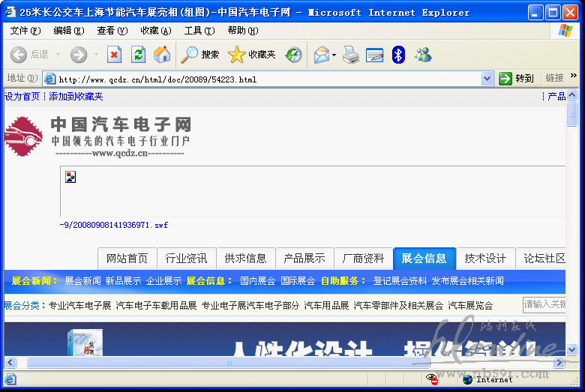Click the Internet zone globe icon
The width and height of the screenshot is (585, 392).
pyautogui.click(x=467, y=380)
